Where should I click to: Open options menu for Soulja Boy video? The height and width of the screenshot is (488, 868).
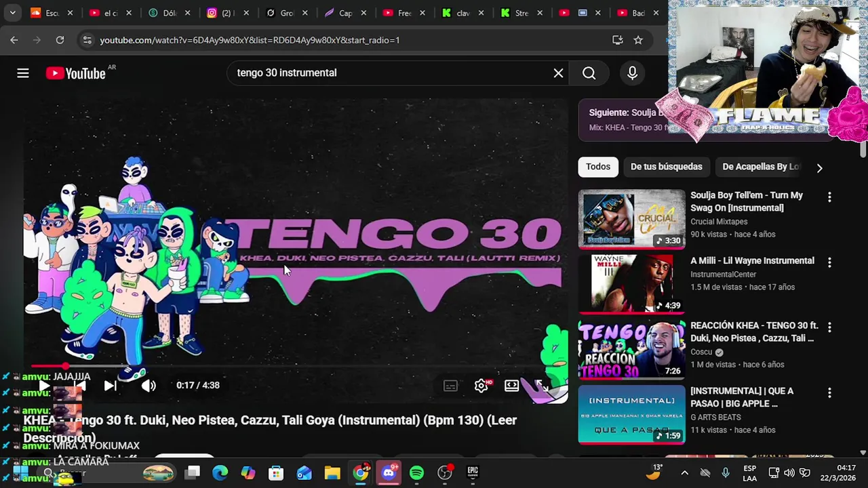pyautogui.click(x=829, y=197)
